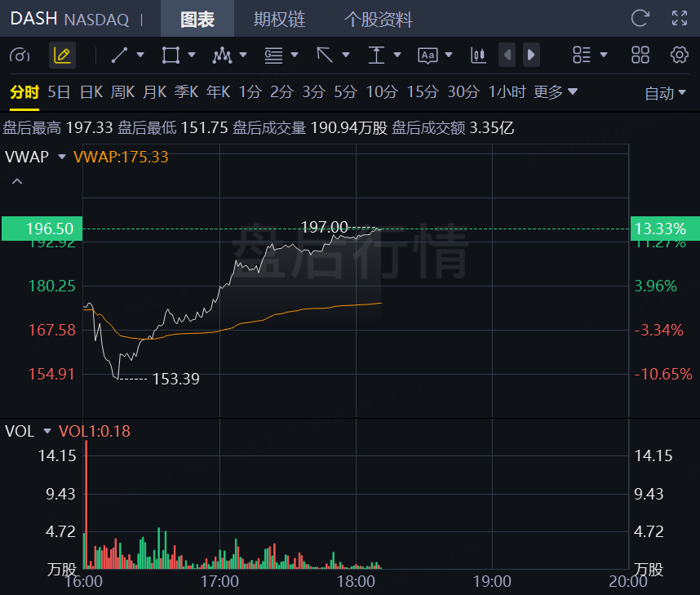
Task: Switch to the 期权链 tab
Action: 280,19
